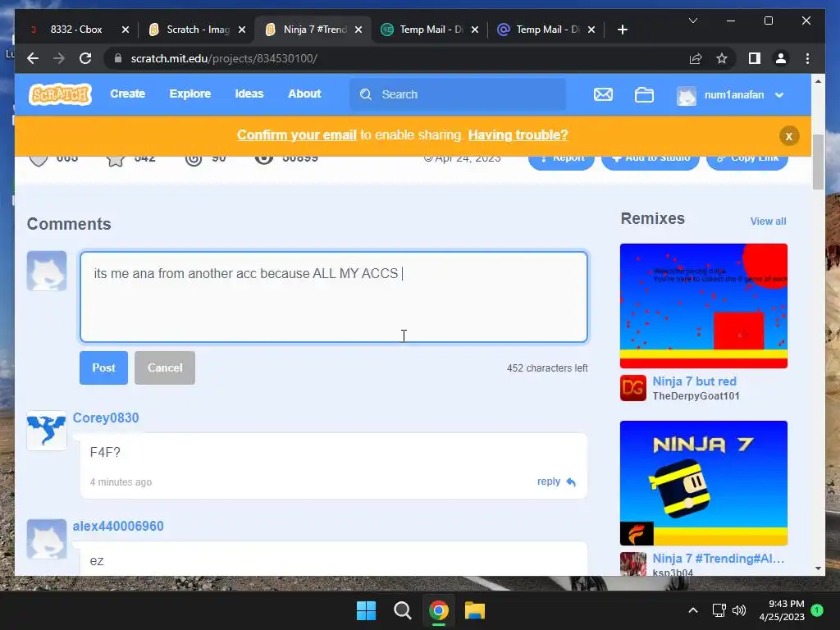
Task: Click the Confirm your email link
Action: click(297, 135)
